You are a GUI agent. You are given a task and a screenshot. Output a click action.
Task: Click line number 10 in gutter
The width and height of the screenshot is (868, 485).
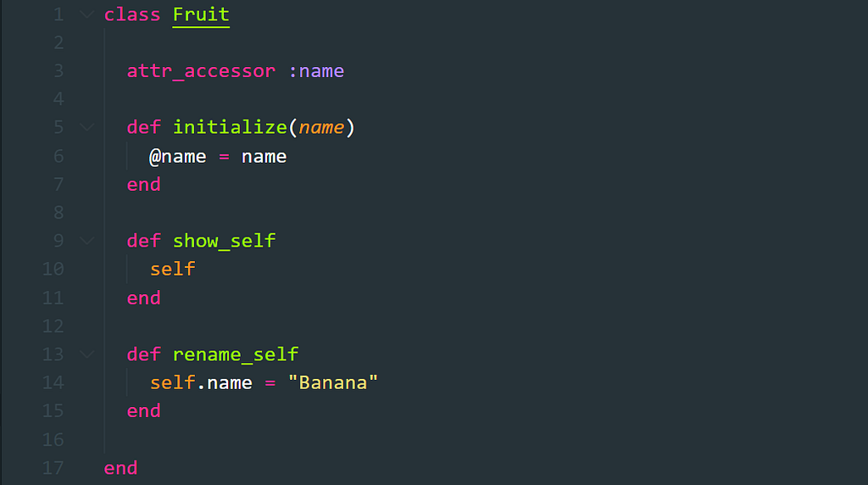pyautogui.click(x=53, y=269)
